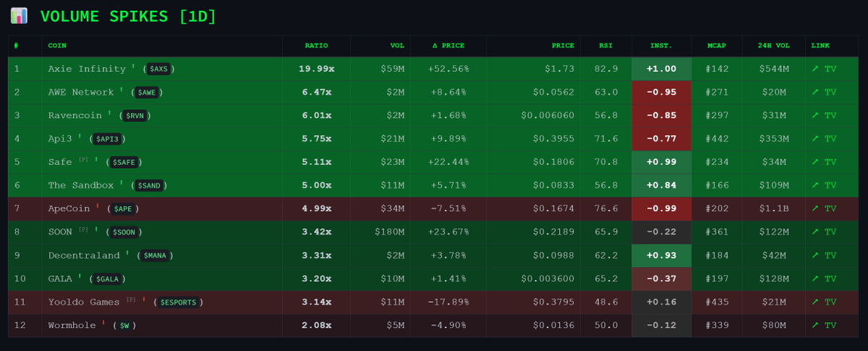The height and width of the screenshot is (351, 868).
Task: Sort by the COIN column header
Action: [x=57, y=46]
